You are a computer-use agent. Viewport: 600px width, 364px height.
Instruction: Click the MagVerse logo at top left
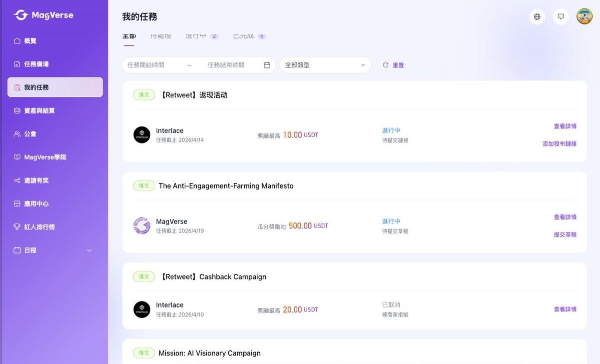pos(43,15)
